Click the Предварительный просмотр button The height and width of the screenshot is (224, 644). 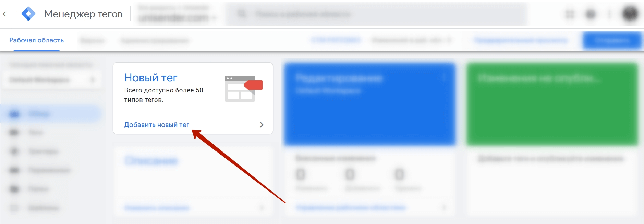pyautogui.click(x=521, y=41)
